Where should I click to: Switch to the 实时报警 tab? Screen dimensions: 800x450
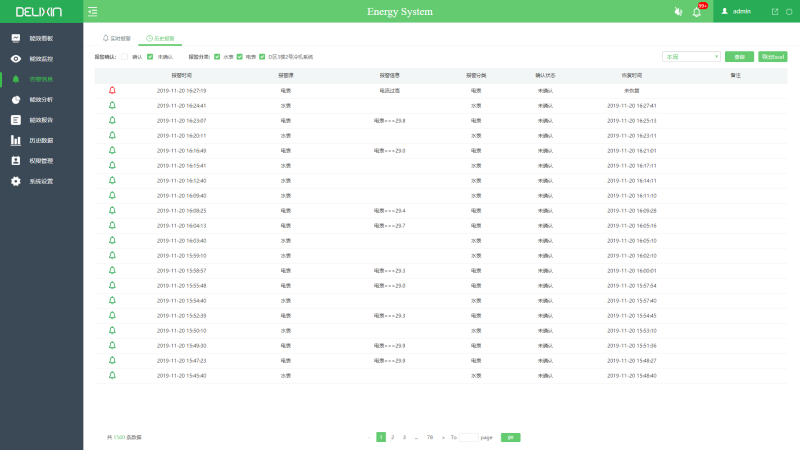coord(117,37)
